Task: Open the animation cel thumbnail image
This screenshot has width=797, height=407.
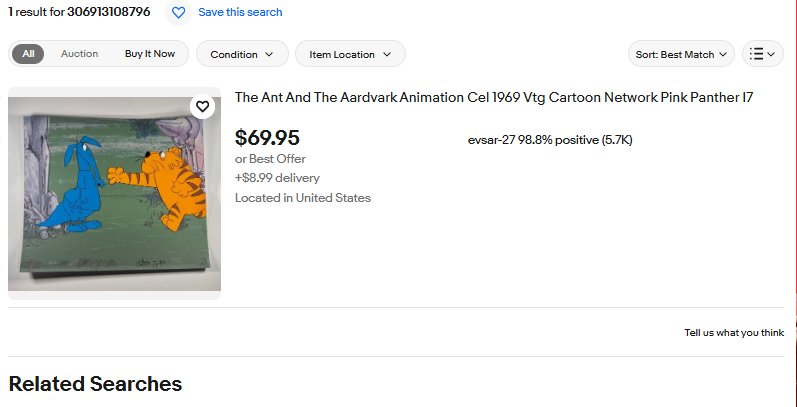Action: click(114, 194)
